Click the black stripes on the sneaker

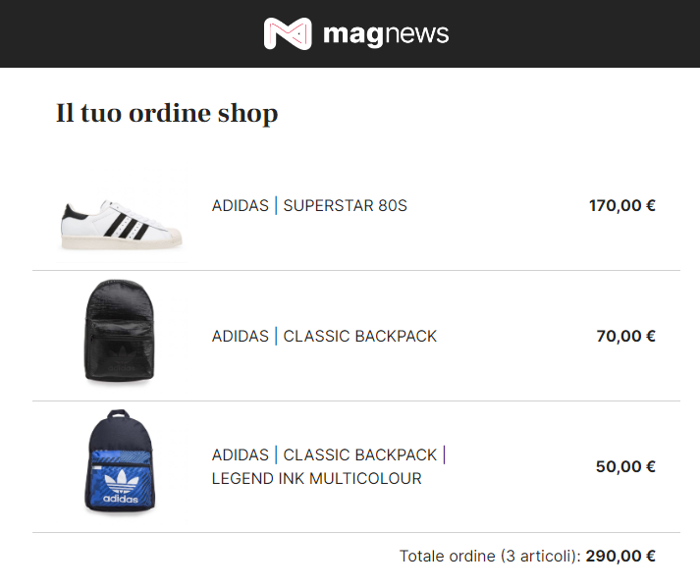(x=126, y=225)
